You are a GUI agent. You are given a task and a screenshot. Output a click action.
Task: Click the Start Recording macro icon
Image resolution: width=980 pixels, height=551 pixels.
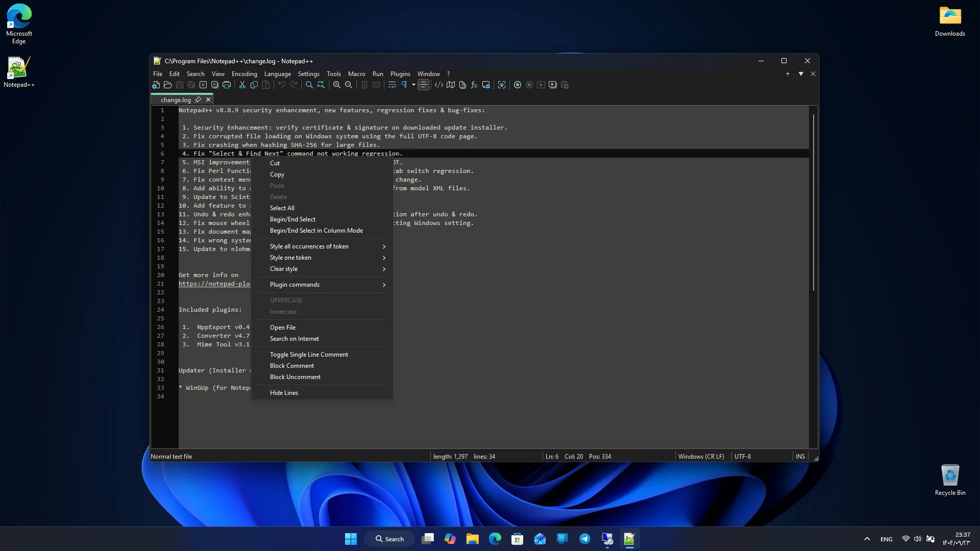(518, 85)
